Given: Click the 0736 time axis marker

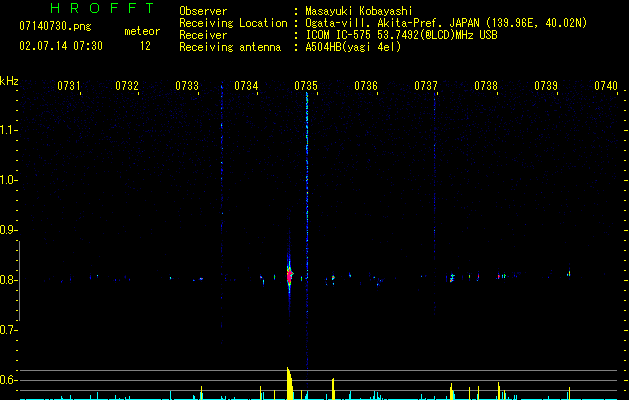Looking at the screenshot, I should click(x=366, y=86).
